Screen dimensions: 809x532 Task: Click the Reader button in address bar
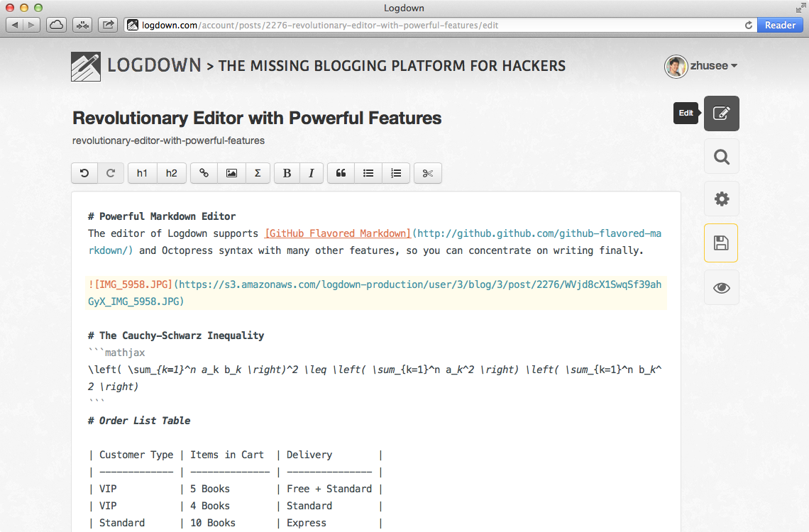[780, 26]
